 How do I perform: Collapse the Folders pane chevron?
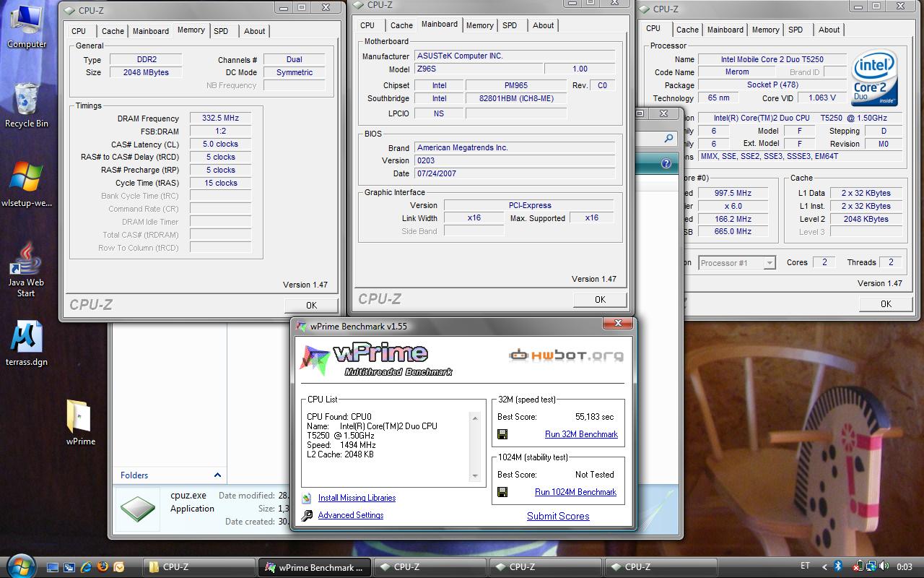tap(217, 475)
